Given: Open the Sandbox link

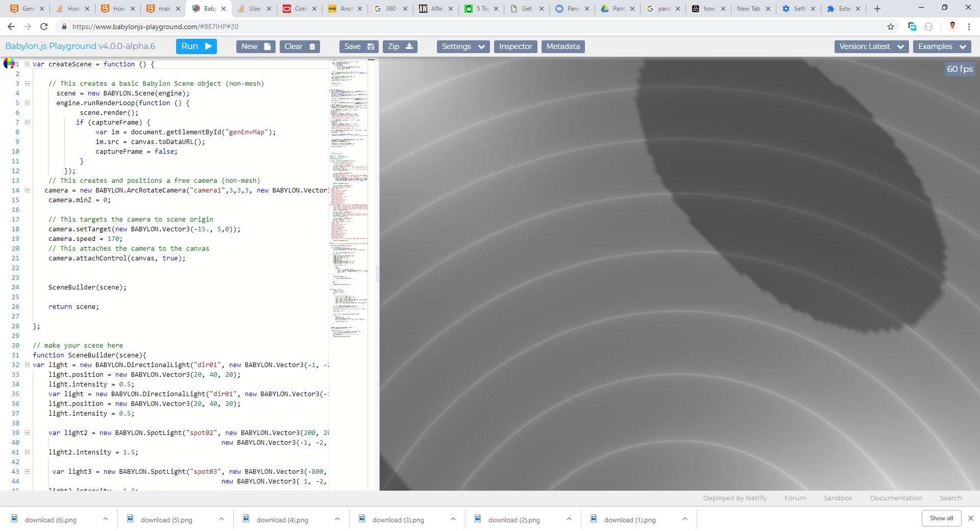Looking at the screenshot, I should tap(838, 498).
